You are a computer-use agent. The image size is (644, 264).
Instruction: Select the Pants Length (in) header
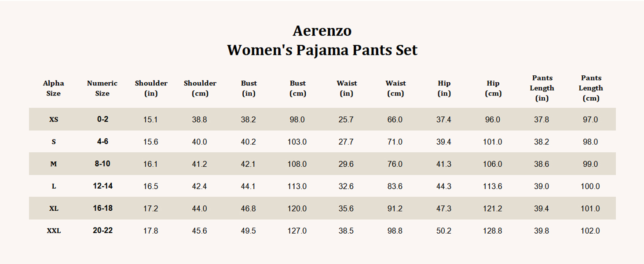542,88
